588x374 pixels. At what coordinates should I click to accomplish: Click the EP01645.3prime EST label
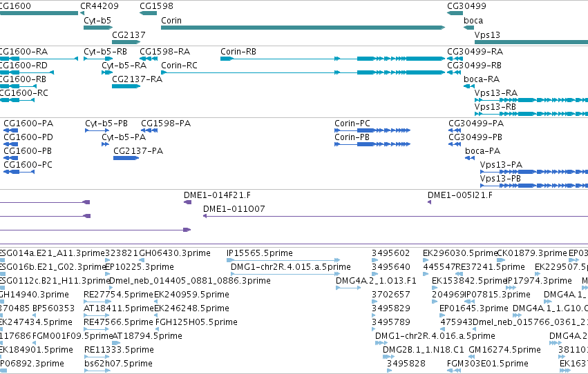[474, 309]
